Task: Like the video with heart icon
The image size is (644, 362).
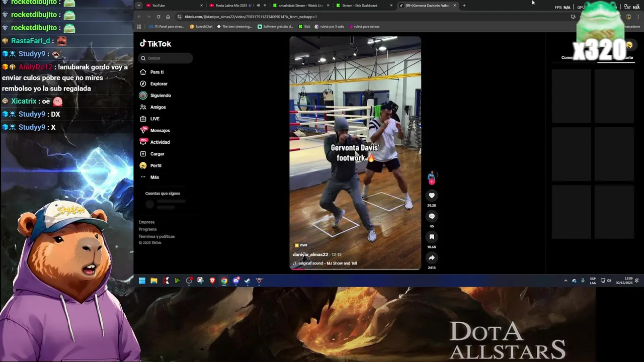Action: coord(431,196)
